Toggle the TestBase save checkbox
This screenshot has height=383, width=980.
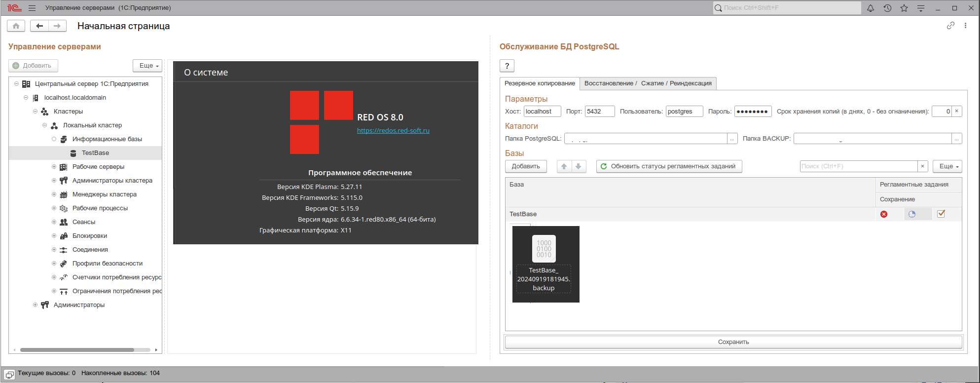pos(941,214)
